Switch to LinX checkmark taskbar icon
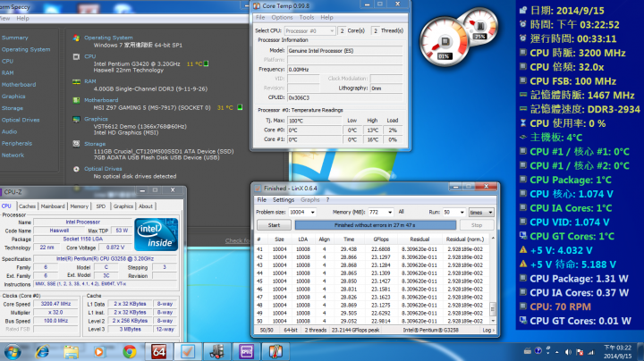 [x=187, y=351]
